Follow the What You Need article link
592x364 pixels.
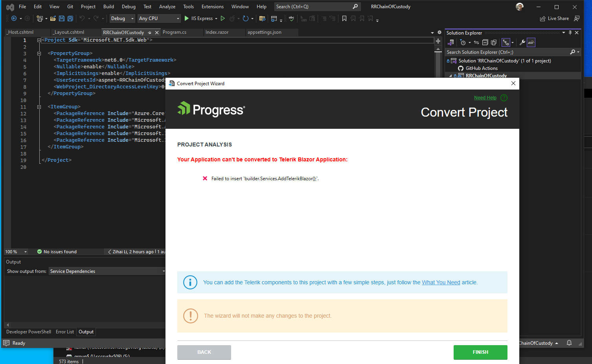441,282
